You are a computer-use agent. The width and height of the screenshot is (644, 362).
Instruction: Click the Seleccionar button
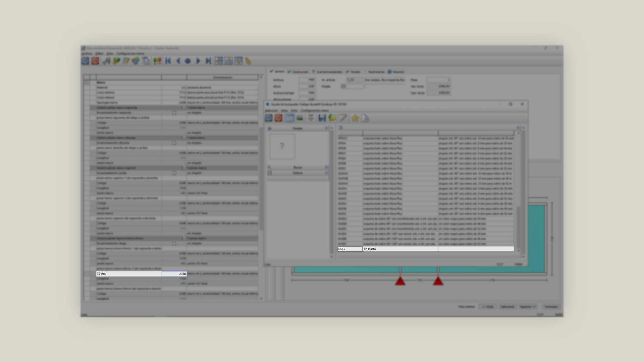point(507,307)
